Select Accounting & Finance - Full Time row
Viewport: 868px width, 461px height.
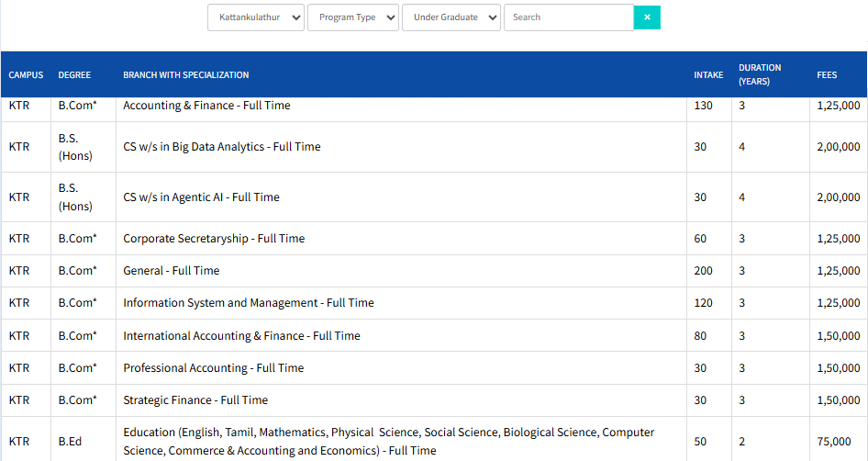(206, 106)
